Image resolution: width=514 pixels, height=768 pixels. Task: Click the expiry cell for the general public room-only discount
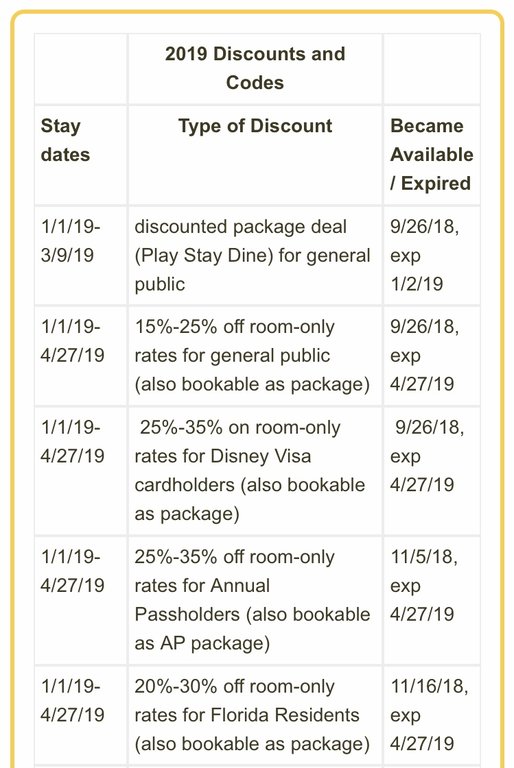[424, 356]
